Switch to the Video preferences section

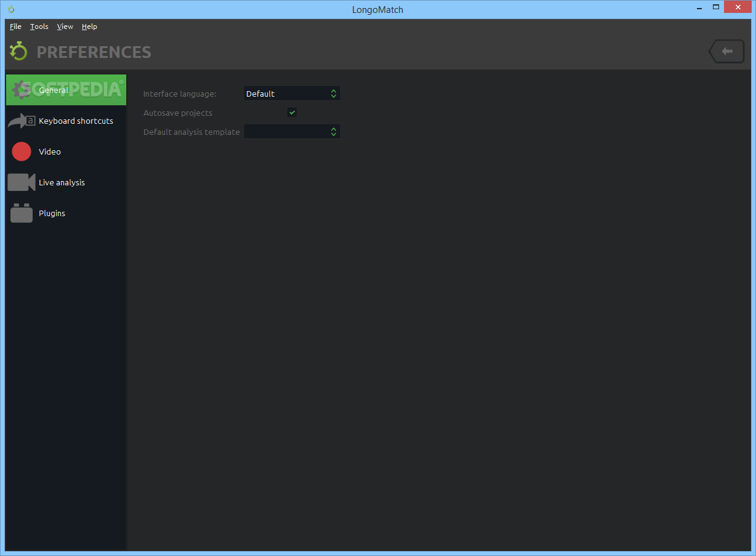66,151
